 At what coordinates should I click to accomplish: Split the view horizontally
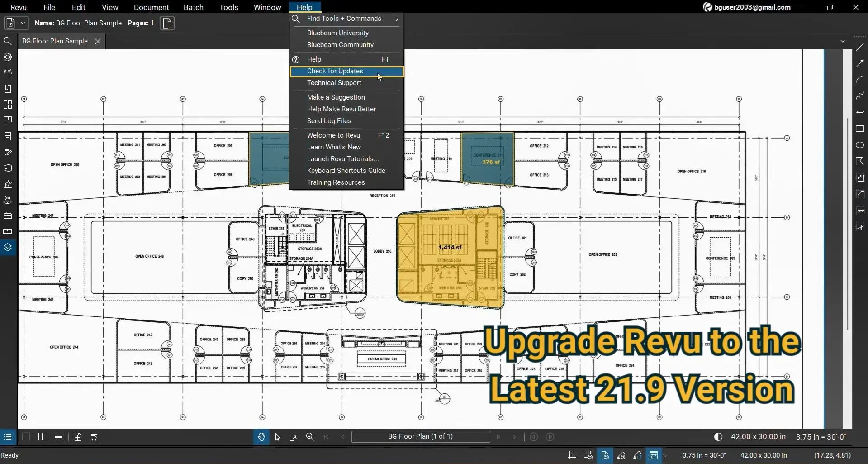click(58, 437)
